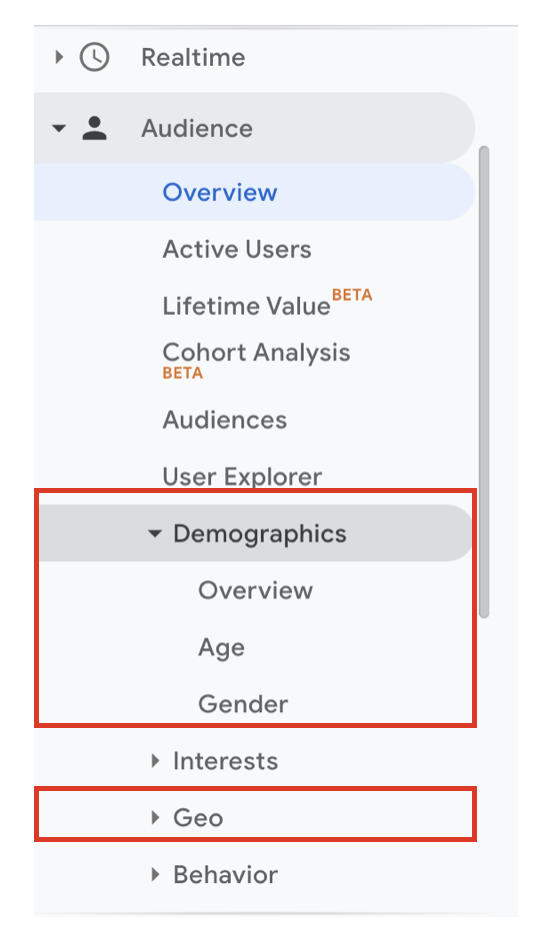This screenshot has height=948, width=544.
Task: Select the Behavior menu label
Action: pos(225,874)
